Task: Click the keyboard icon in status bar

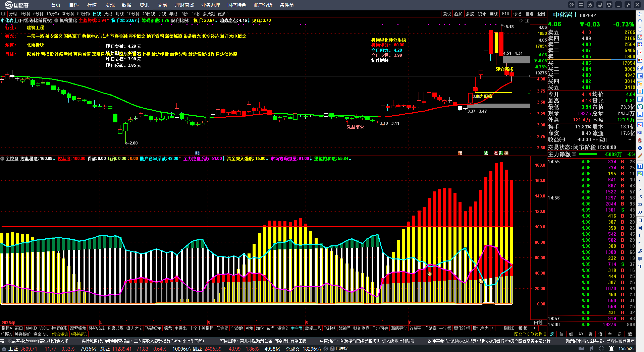Action: point(581,349)
